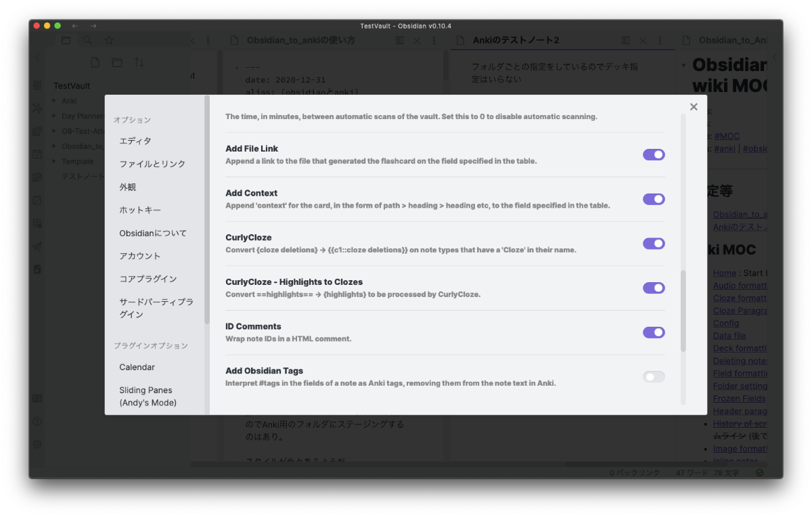This screenshot has height=517, width=812.
Task: Click quick switcher ribbon icon
Action: pyautogui.click(x=37, y=86)
